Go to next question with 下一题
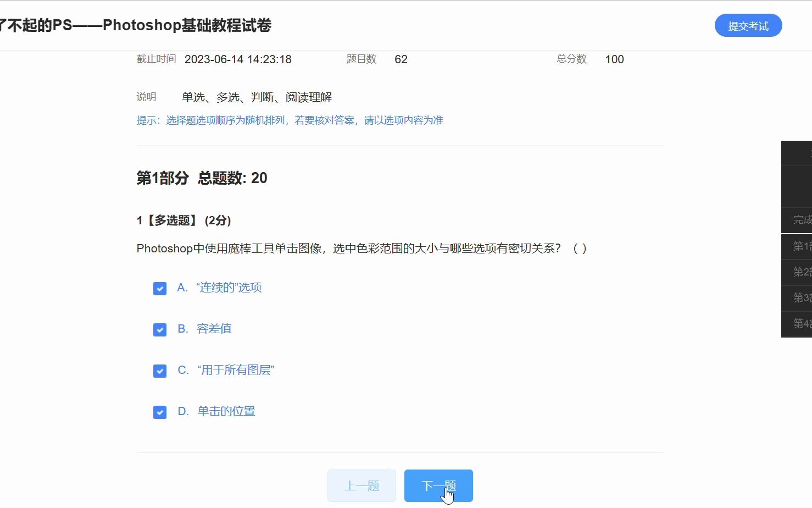 pos(438,485)
